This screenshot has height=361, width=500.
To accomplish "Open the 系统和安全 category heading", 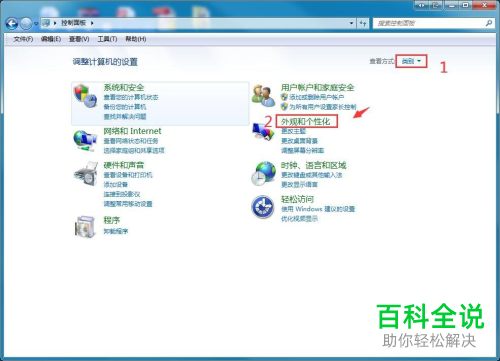I will (x=124, y=88).
